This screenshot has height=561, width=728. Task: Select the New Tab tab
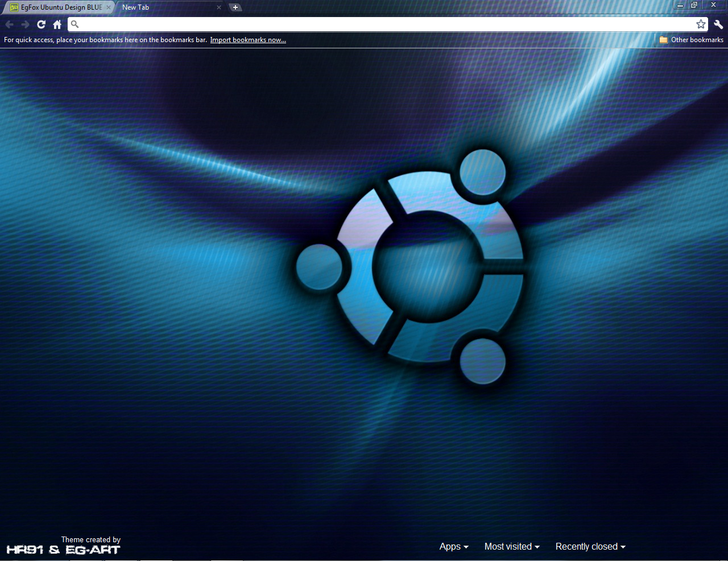168,7
